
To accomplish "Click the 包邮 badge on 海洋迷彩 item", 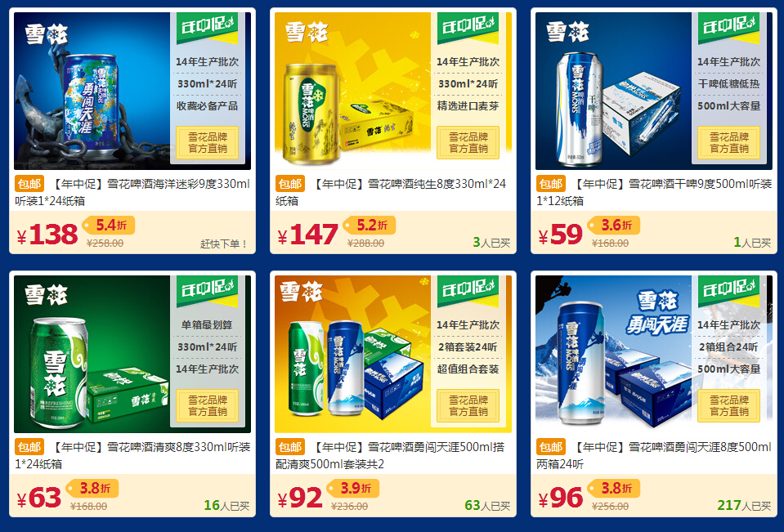I will tap(29, 184).
